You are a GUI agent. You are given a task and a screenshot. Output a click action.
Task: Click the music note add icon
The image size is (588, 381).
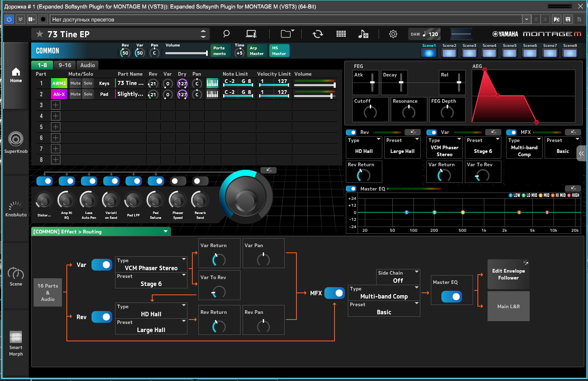click(x=363, y=34)
